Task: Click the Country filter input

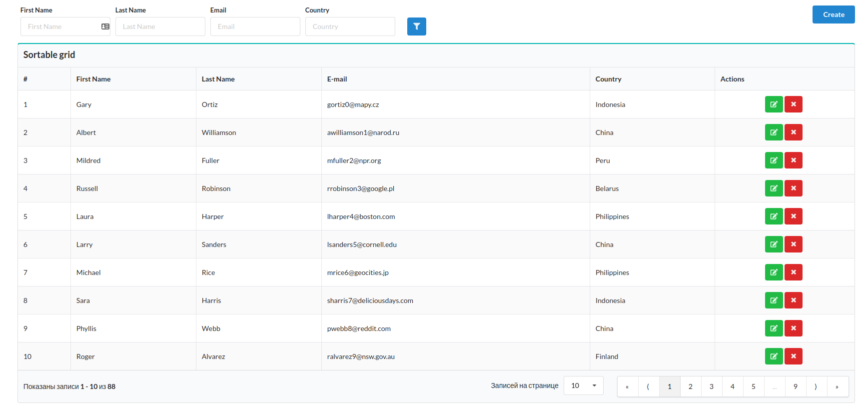Action: coord(350,26)
